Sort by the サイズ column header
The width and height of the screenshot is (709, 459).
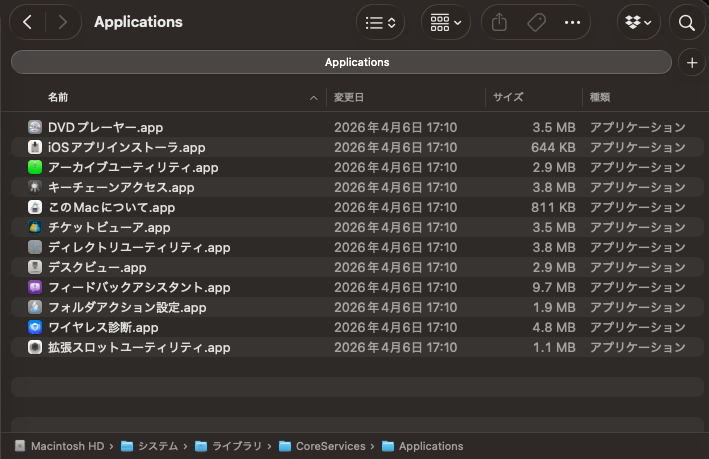(508, 97)
